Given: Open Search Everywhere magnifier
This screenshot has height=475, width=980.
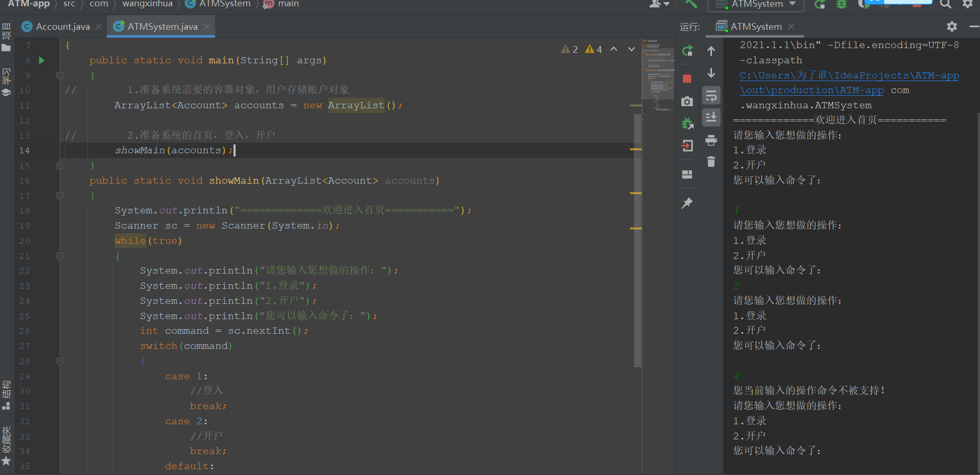Looking at the screenshot, I should point(945,4).
